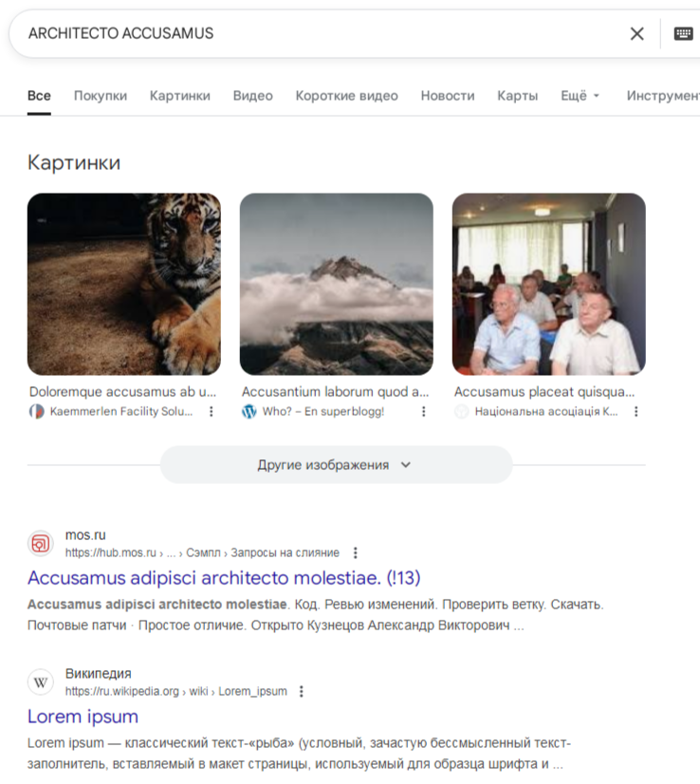Screen dimensions: 700x784
Task: Click into the search input field
Action: tap(313, 34)
